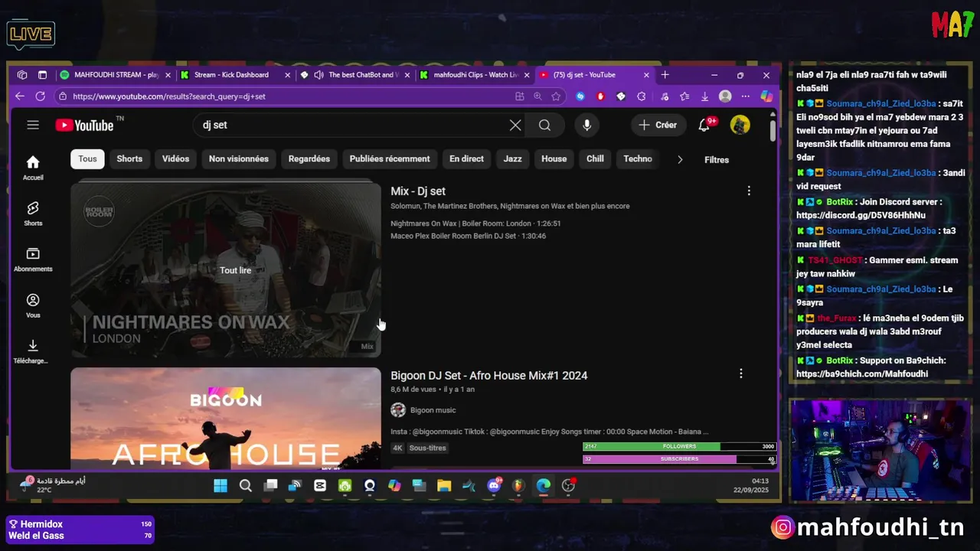
Task: Go back in the browser
Action: pos(19,96)
